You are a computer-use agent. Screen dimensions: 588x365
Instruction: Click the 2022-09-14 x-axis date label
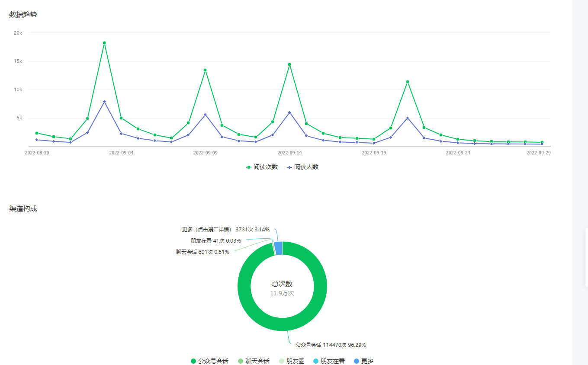click(x=289, y=153)
